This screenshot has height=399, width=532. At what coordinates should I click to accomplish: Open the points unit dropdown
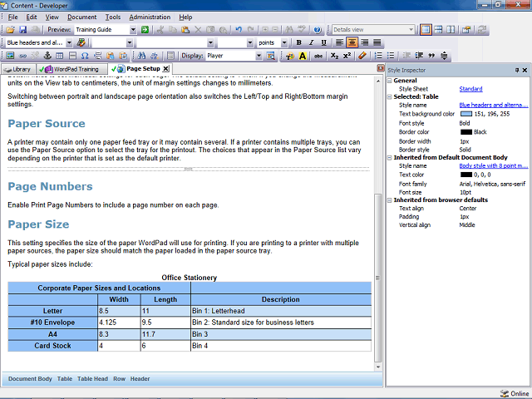pyautogui.click(x=284, y=42)
